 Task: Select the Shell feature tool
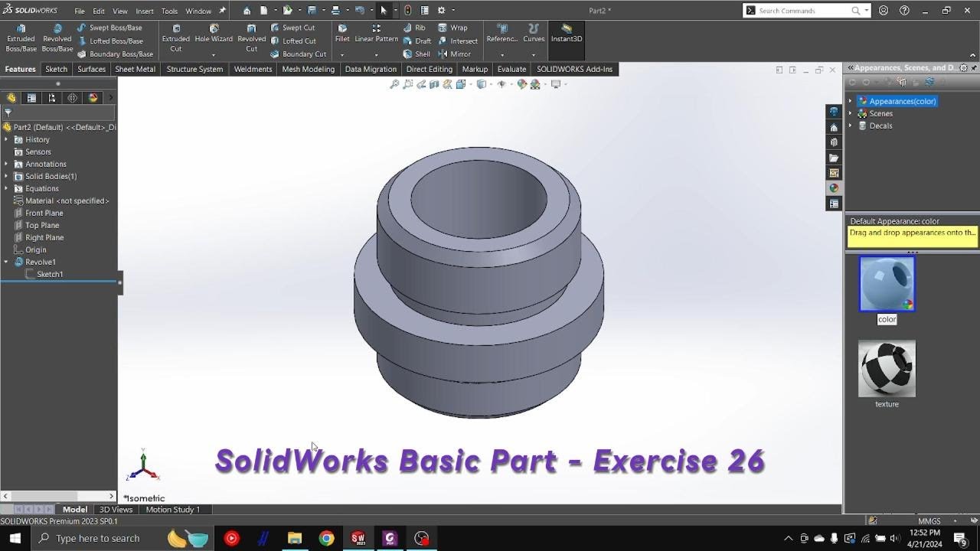[416, 54]
